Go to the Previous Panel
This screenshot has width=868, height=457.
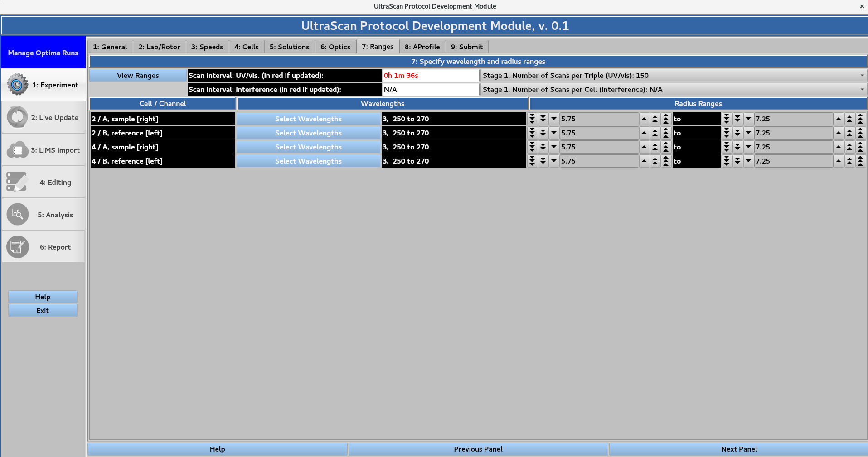[x=478, y=449]
